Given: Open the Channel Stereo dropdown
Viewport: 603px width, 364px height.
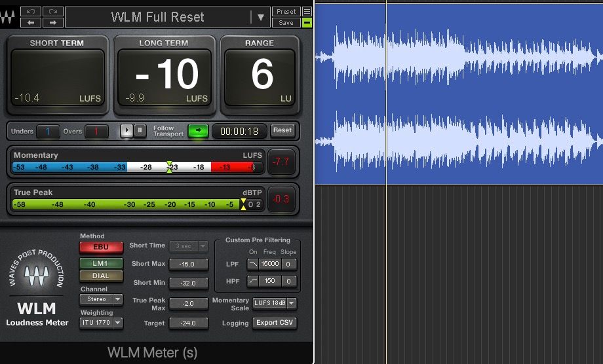Looking at the screenshot, I should point(101,299).
